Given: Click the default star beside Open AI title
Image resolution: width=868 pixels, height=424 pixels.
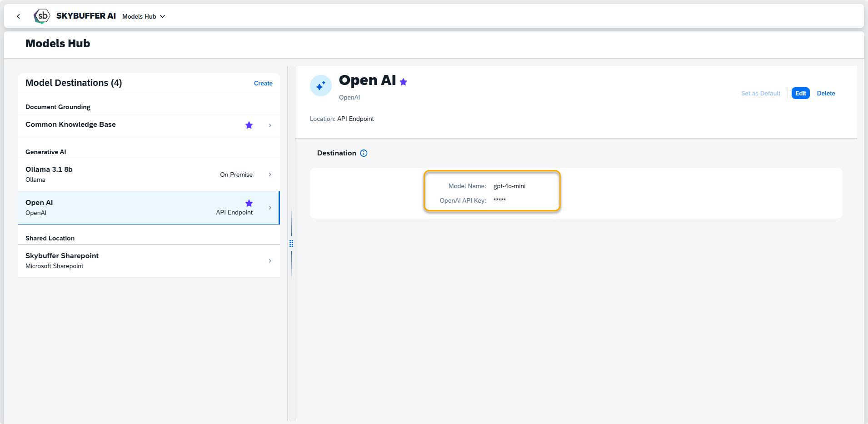Looking at the screenshot, I should tap(404, 82).
